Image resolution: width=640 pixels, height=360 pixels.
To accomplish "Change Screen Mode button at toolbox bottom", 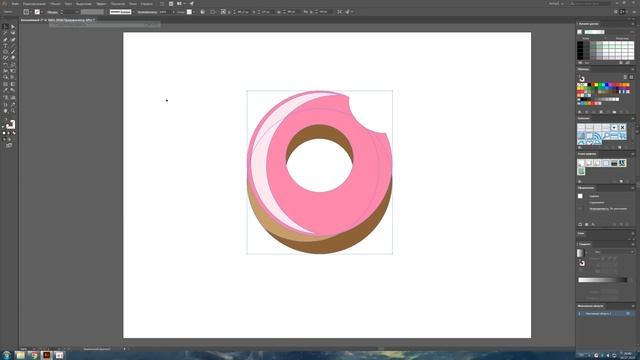I will tap(9, 145).
